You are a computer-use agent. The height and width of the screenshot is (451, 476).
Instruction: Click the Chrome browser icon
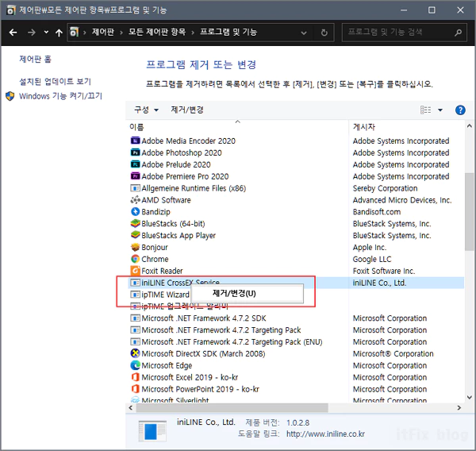(x=135, y=259)
